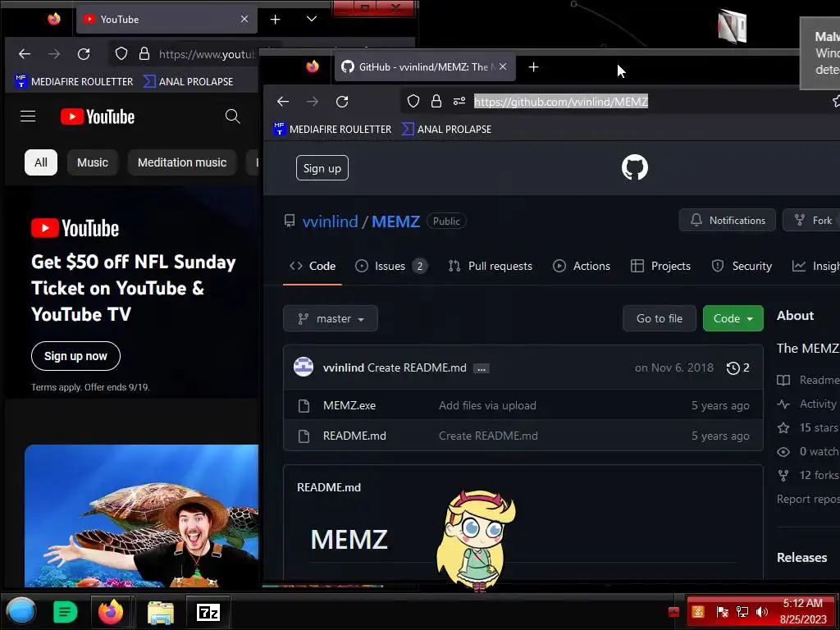Image resolution: width=840 pixels, height=630 pixels.
Task: Click taskbar clock showing 5:12 AM
Action: click(802, 611)
